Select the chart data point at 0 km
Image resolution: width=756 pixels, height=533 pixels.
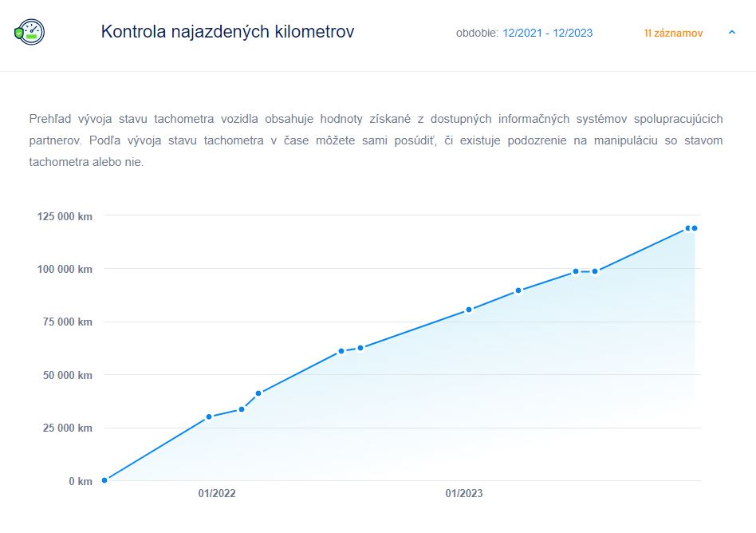104,480
